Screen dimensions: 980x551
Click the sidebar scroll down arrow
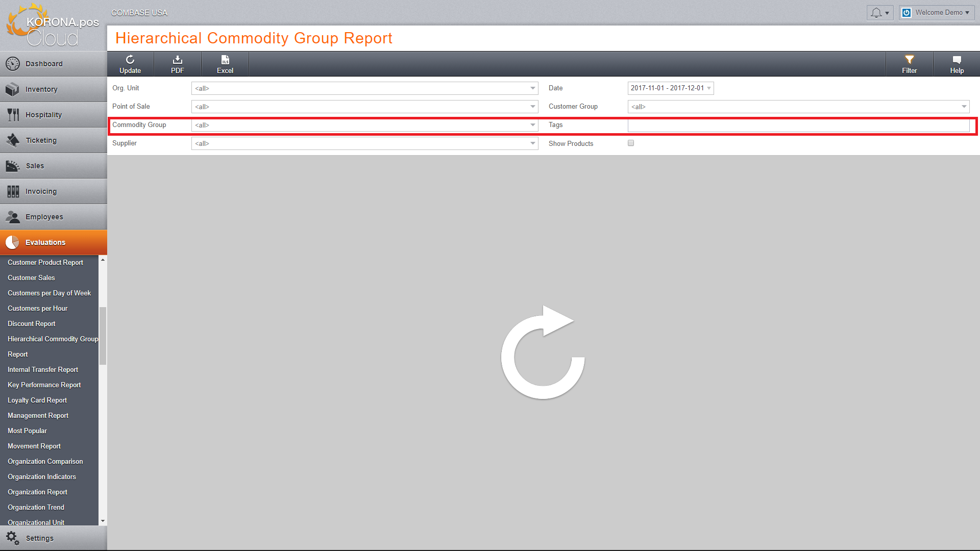103,521
